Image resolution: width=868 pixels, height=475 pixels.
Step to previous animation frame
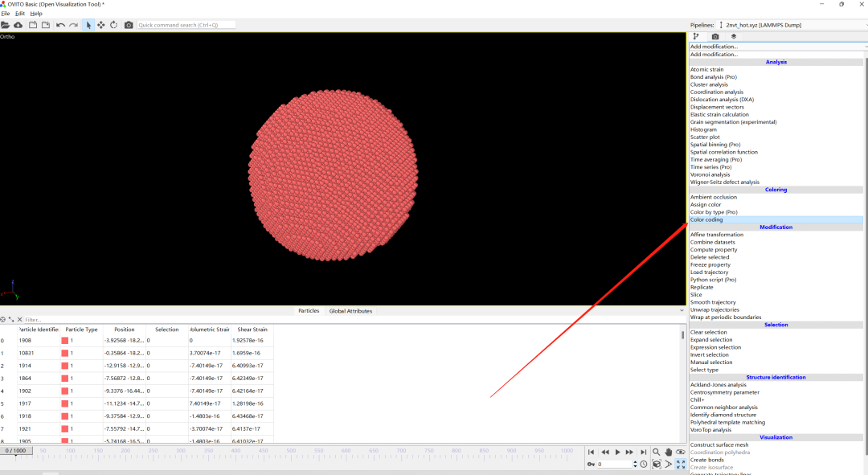[604, 452]
